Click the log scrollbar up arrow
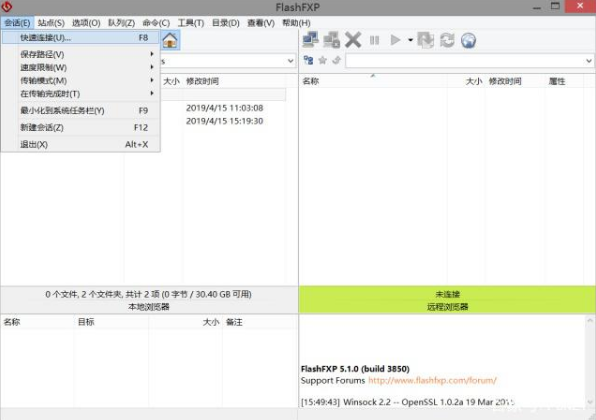596x420 pixels. [590, 320]
